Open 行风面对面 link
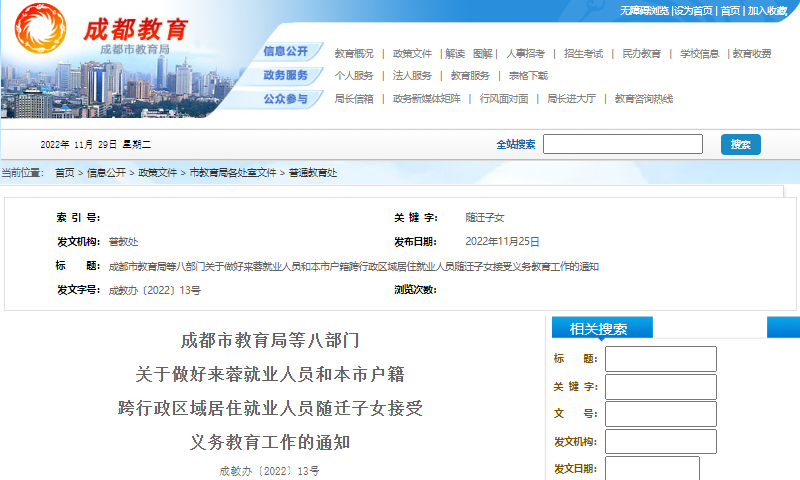This screenshot has width=800, height=480. pyautogui.click(x=504, y=99)
